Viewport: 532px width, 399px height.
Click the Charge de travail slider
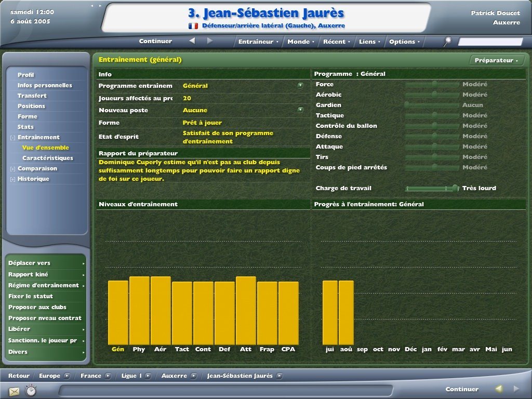point(432,188)
